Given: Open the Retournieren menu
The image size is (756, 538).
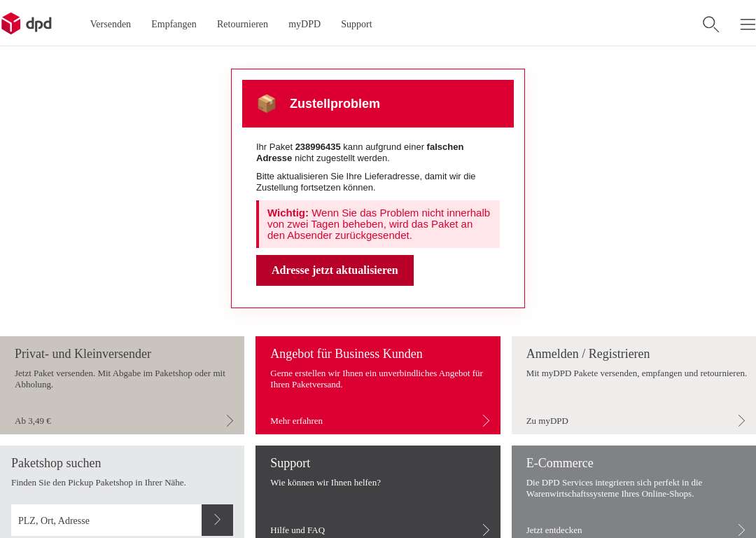Looking at the screenshot, I should 242,24.
